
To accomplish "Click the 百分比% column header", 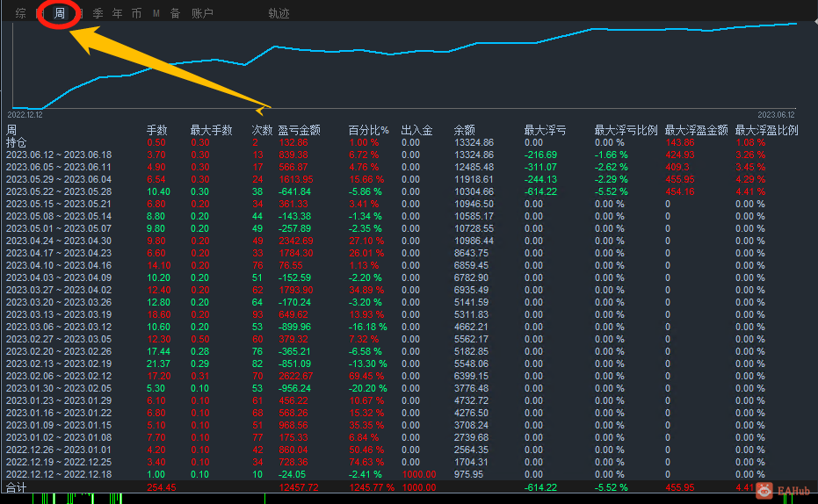I will pos(368,130).
